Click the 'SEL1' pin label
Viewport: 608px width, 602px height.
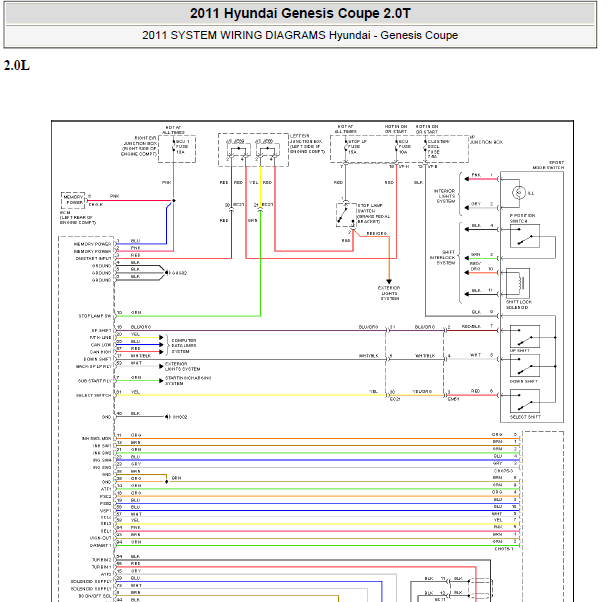pos(105,531)
